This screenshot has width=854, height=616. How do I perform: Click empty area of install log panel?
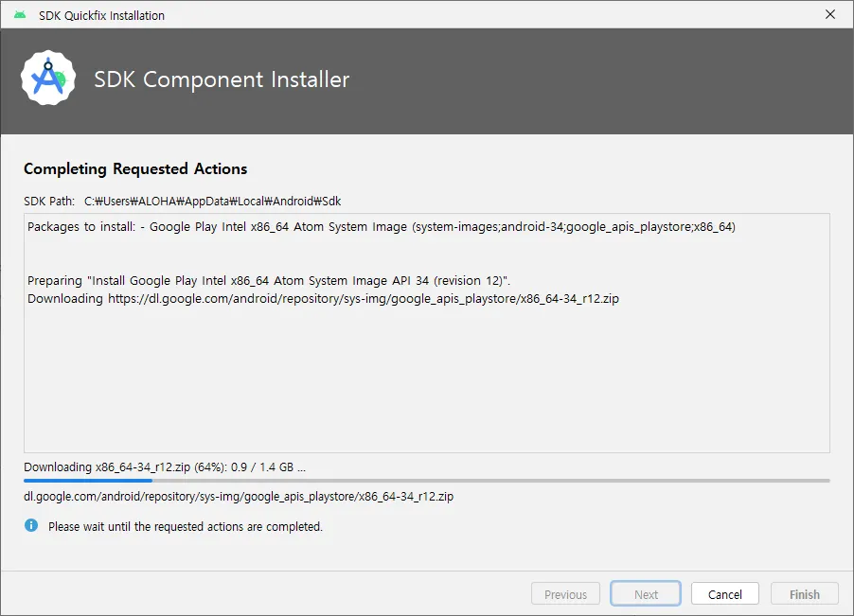426,381
